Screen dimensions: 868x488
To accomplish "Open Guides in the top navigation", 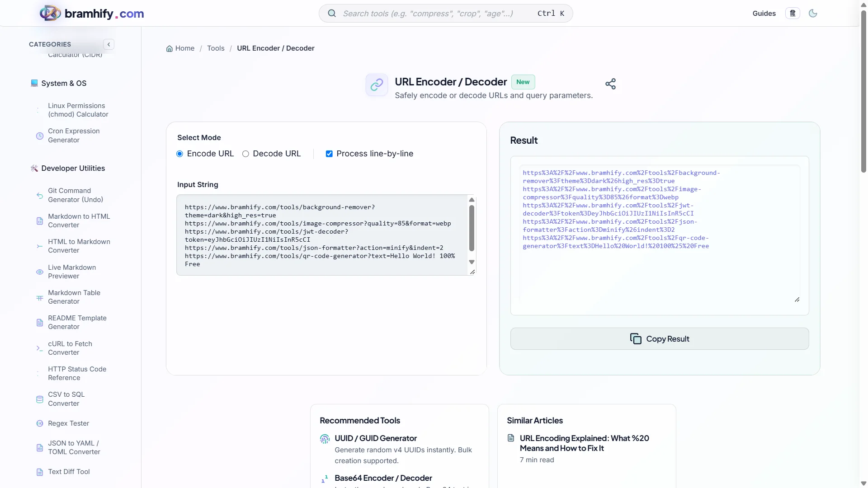I will pyautogui.click(x=764, y=14).
